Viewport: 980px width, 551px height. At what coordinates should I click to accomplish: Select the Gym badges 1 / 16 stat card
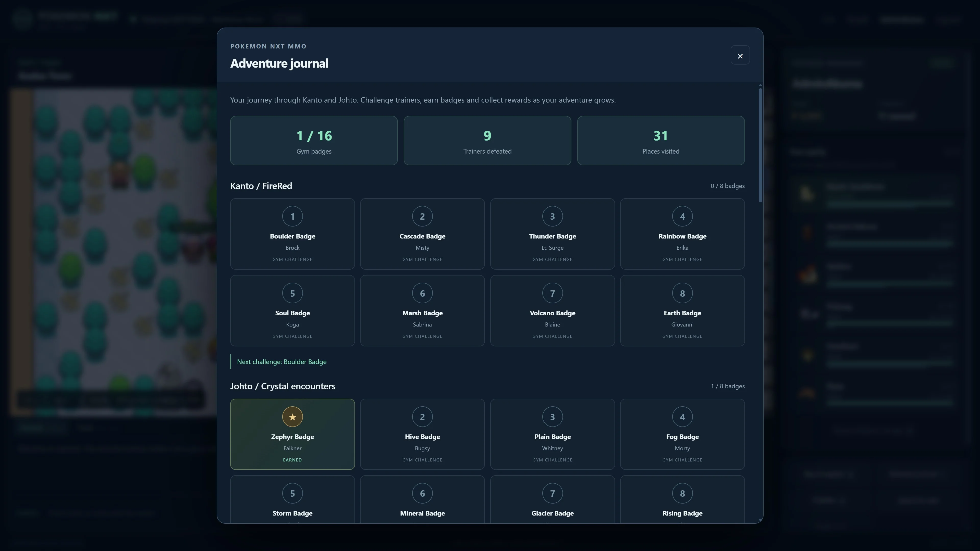click(x=314, y=141)
